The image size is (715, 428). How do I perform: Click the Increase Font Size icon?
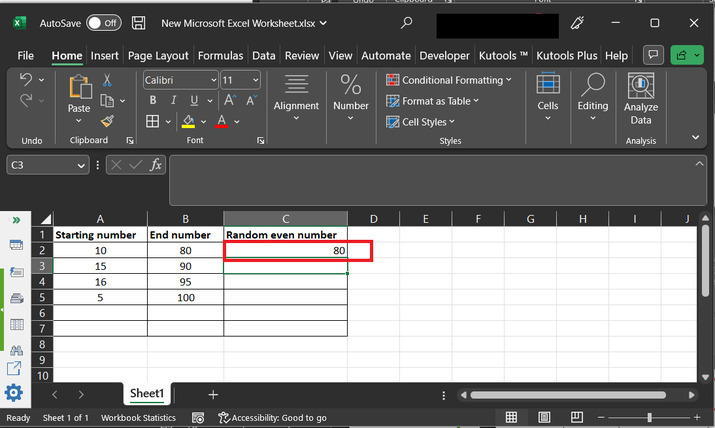pos(230,100)
